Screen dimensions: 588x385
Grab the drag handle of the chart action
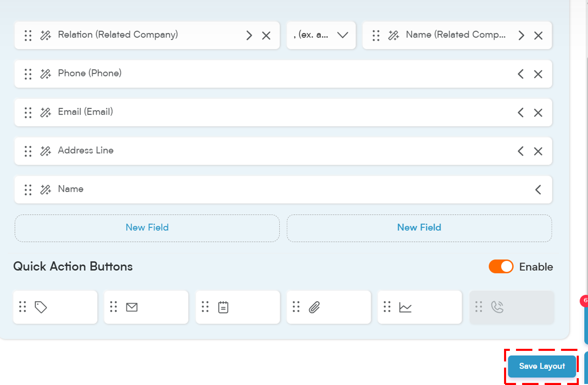coord(387,307)
